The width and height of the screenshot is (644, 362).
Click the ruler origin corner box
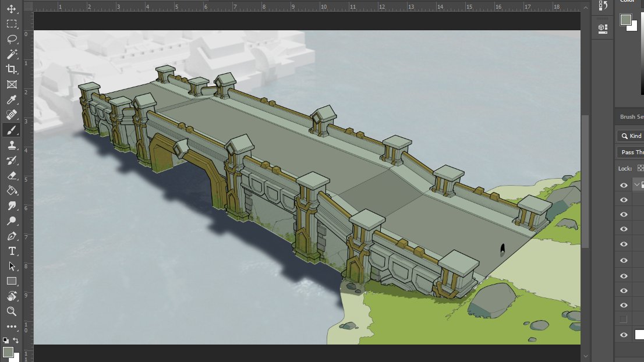click(x=29, y=6)
